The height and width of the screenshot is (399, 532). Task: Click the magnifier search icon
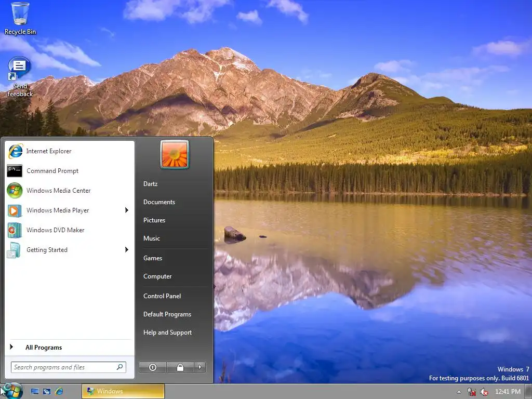click(120, 367)
